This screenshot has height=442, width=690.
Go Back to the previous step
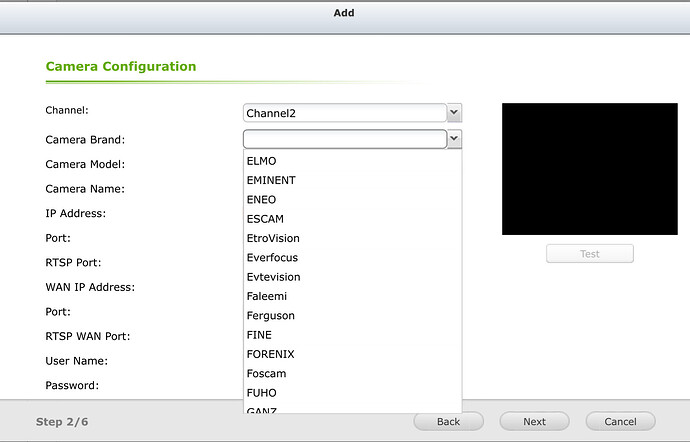(x=449, y=421)
